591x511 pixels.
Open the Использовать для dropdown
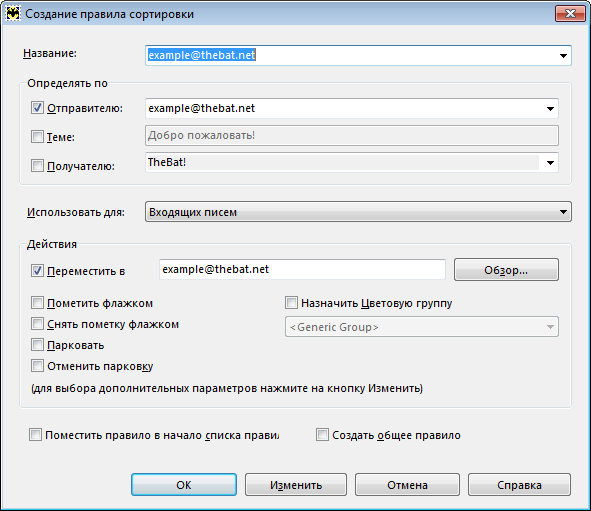[x=358, y=212]
